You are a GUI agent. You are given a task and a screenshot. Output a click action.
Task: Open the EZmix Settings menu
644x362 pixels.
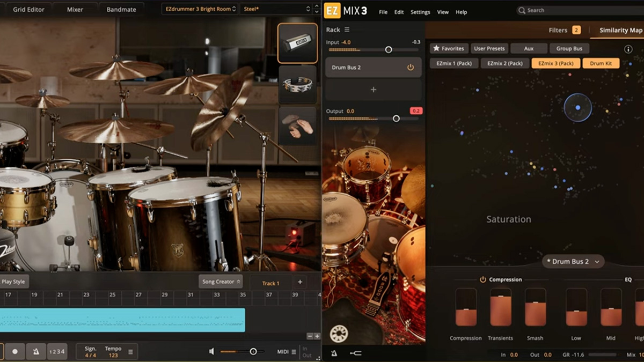tap(420, 12)
